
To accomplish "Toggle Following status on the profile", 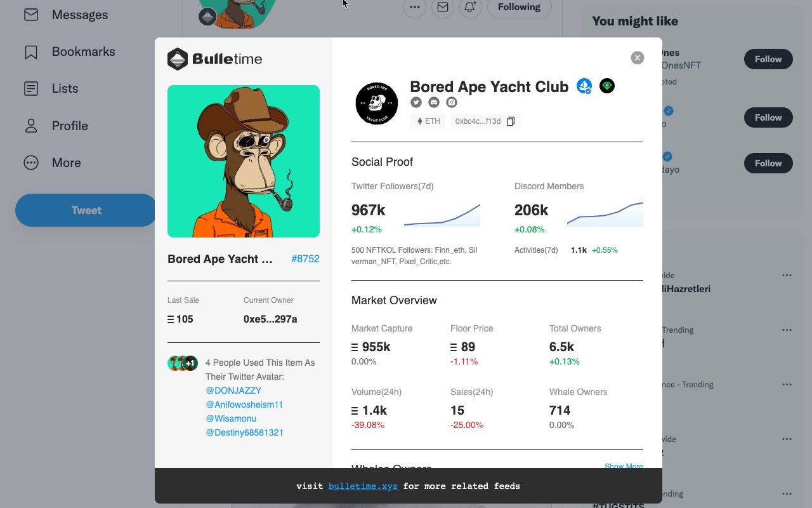I will (x=519, y=7).
